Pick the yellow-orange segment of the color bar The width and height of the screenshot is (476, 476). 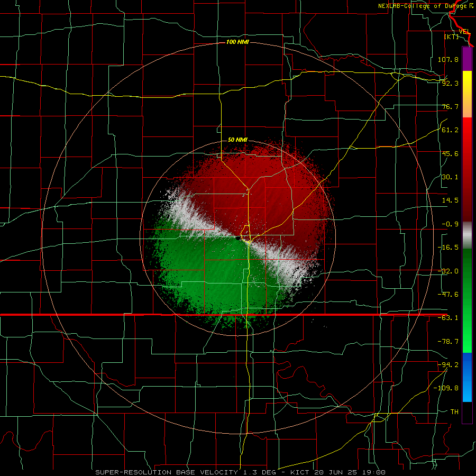coord(467,94)
